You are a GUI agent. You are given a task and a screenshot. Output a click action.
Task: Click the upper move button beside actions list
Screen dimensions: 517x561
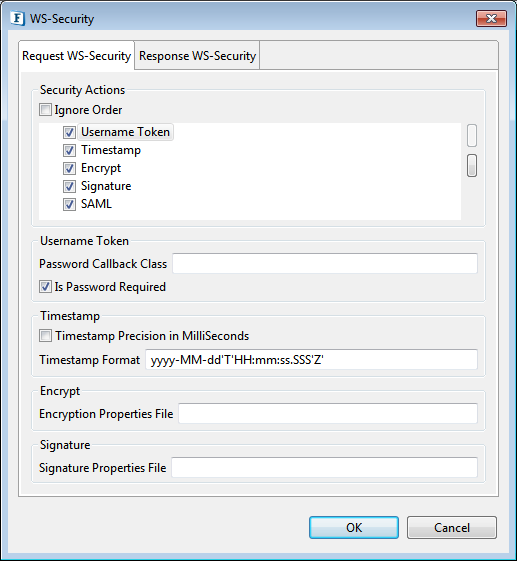tap(472, 136)
